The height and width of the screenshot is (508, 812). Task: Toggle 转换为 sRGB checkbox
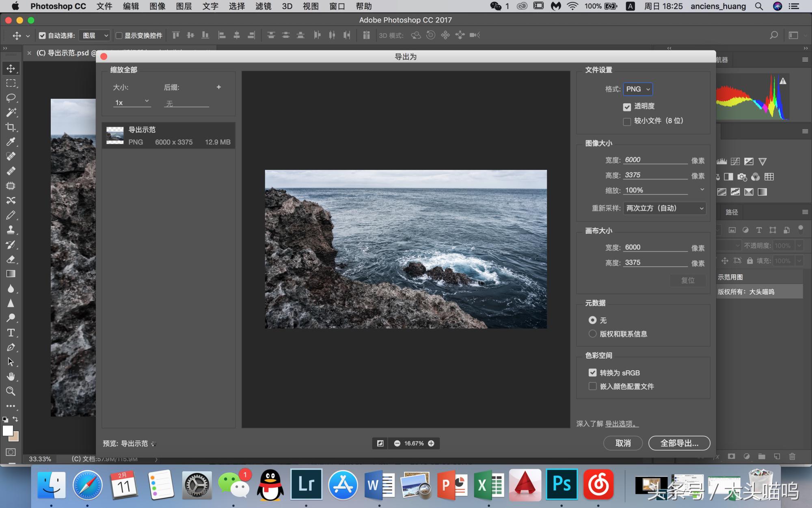point(592,373)
